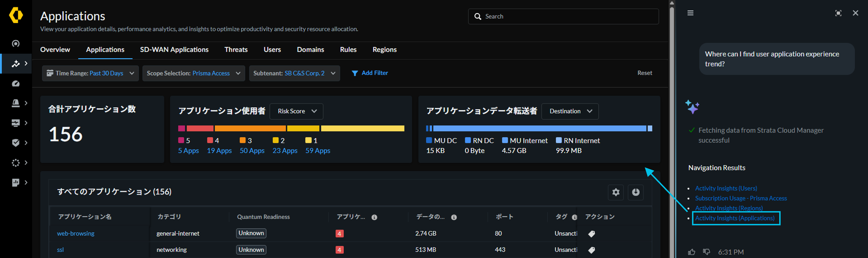Open Activity Insights (Applications) link

(735, 218)
